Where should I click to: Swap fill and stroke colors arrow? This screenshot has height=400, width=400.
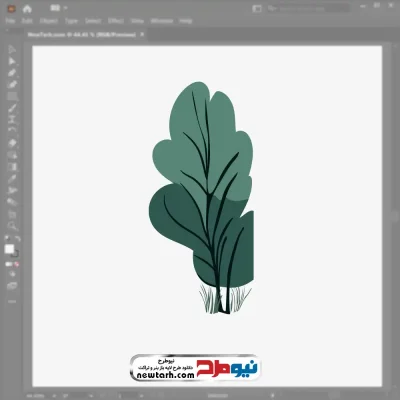click(x=18, y=239)
